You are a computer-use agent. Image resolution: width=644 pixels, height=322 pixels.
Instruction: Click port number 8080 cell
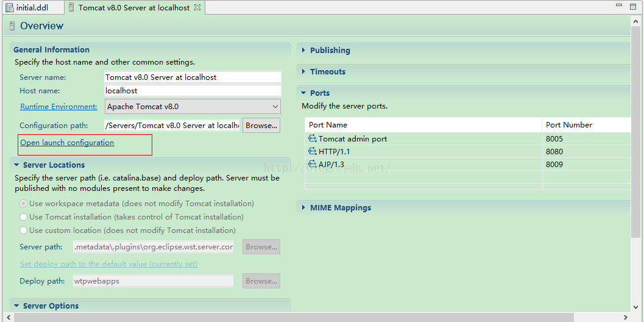click(x=587, y=152)
